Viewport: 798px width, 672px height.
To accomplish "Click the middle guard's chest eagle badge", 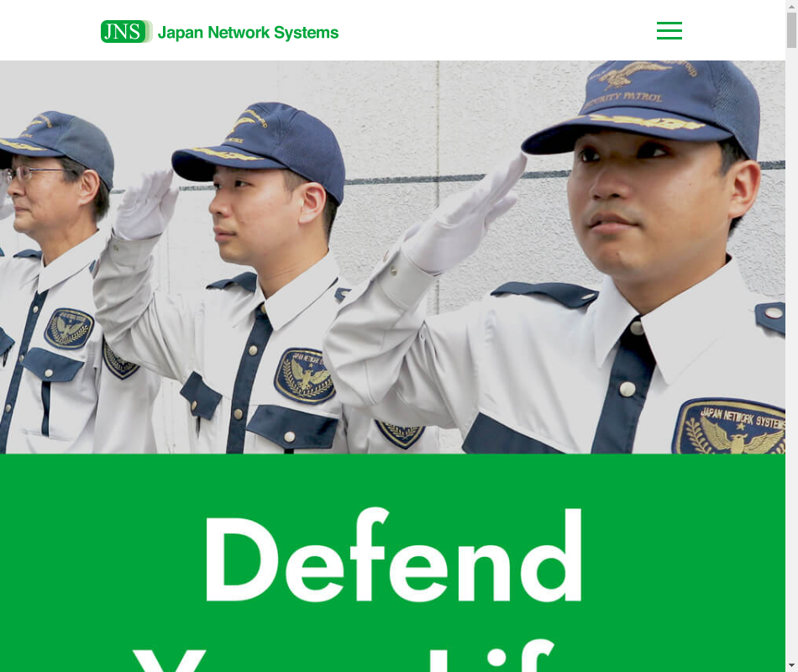I will pyautogui.click(x=304, y=375).
